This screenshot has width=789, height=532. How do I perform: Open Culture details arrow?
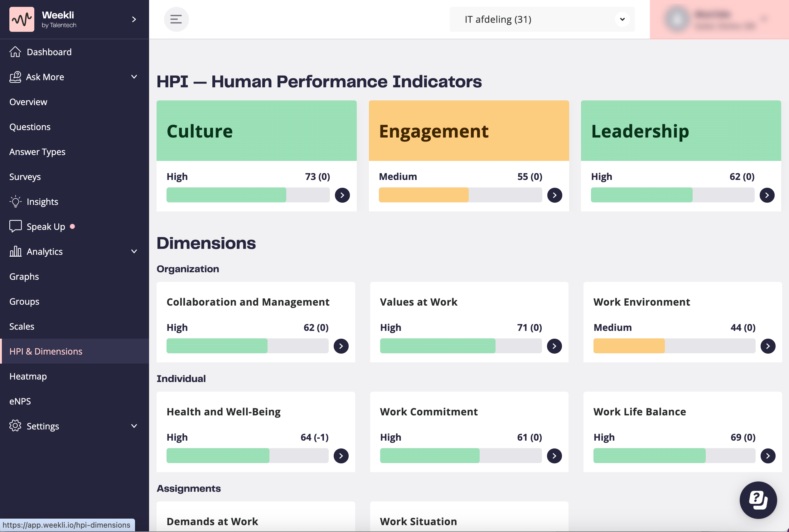click(x=342, y=195)
